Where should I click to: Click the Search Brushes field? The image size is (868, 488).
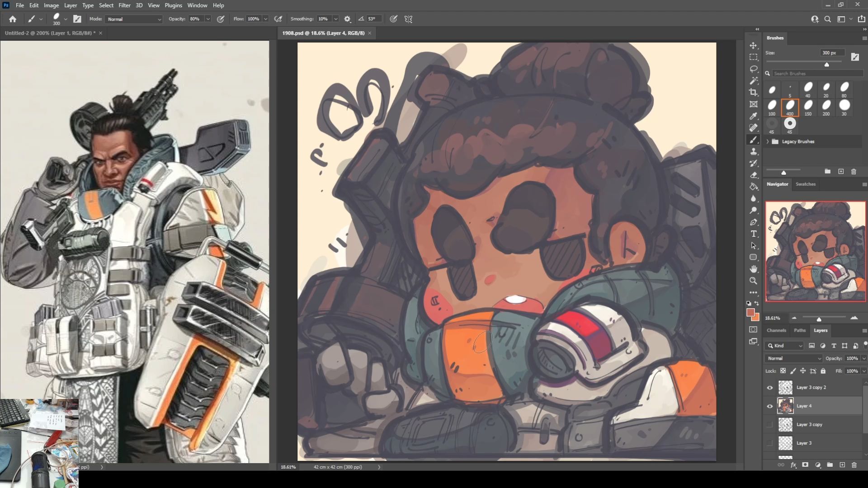818,73
